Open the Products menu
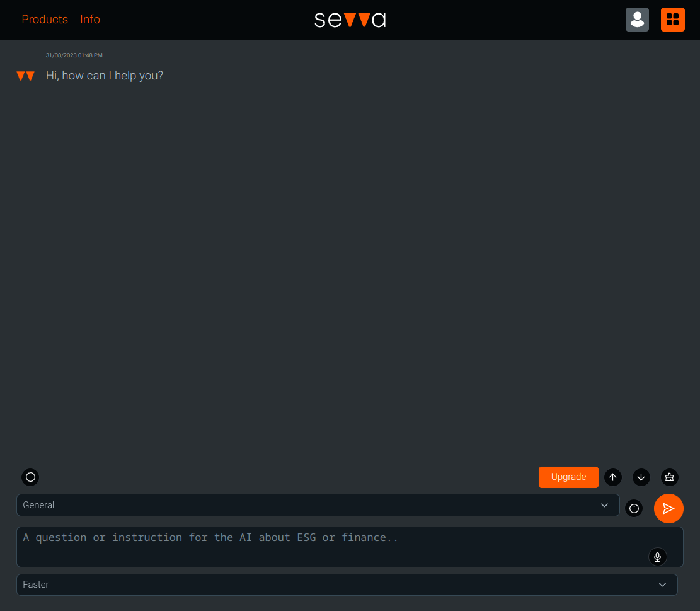This screenshot has height=611, width=700. (45, 20)
